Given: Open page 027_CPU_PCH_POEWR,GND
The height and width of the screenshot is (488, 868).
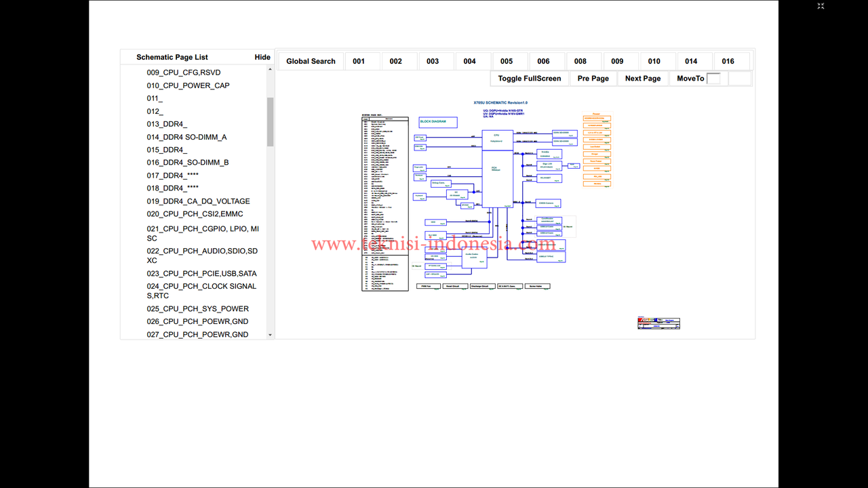Looking at the screenshot, I should click(x=197, y=335).
